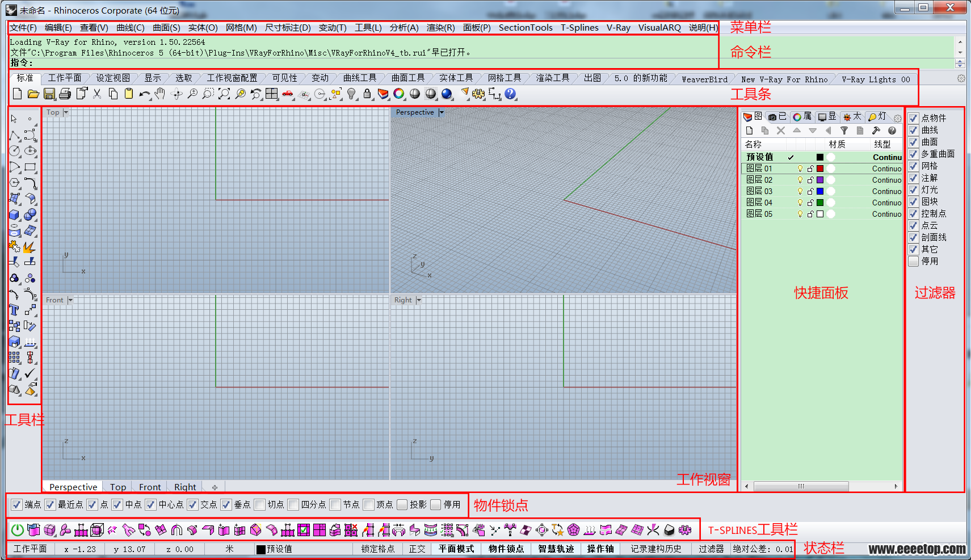
Task: Toggle the 端点 object snap checkbox
Action: pos(17,504)
